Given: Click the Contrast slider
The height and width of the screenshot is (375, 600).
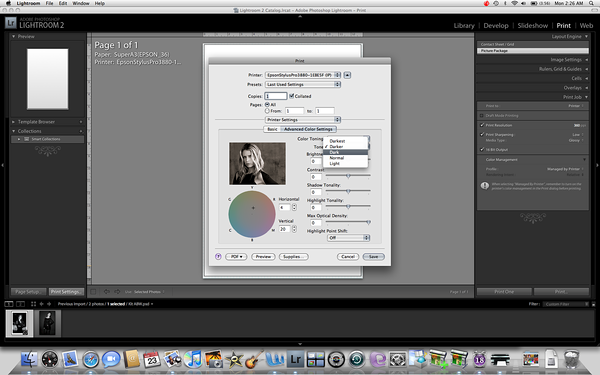Looking at the screenshot, I should [x=348, y=176].
